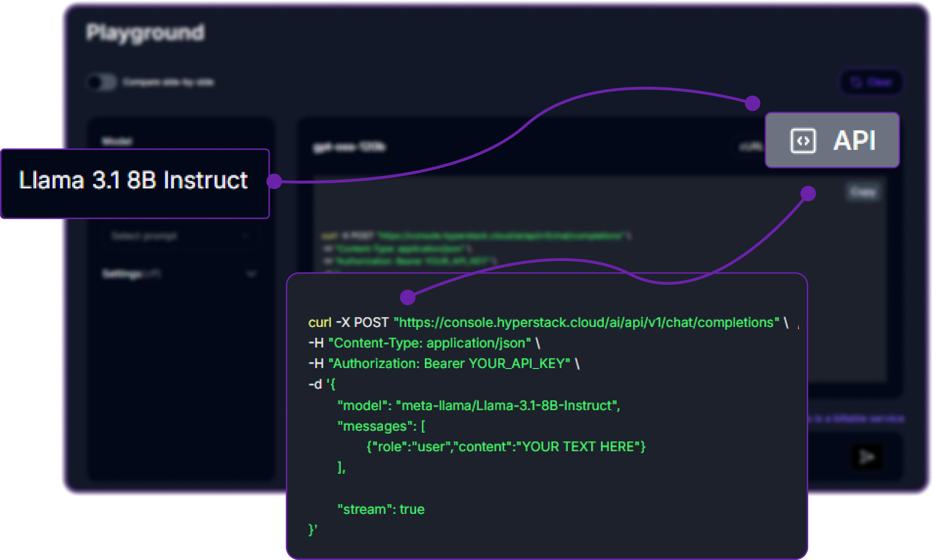This screenshot has height=560, width=933.
Task: Click purple dot atop the curl snippet
Action: [408, 297]
